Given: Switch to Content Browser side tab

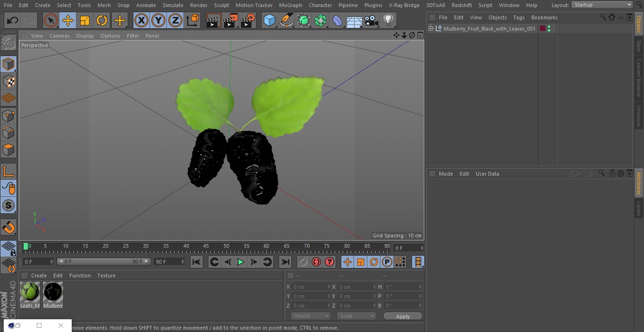Looking at the screenshot, I should [639, 78].
